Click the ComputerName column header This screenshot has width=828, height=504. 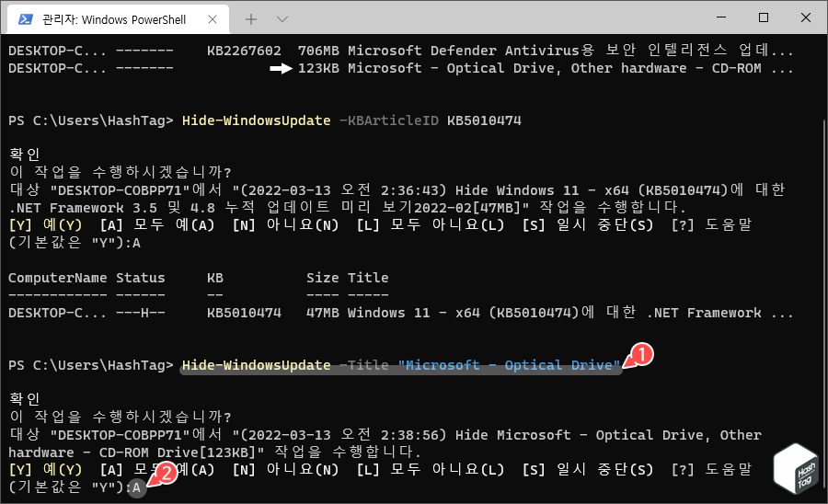(x=58, y=278)
